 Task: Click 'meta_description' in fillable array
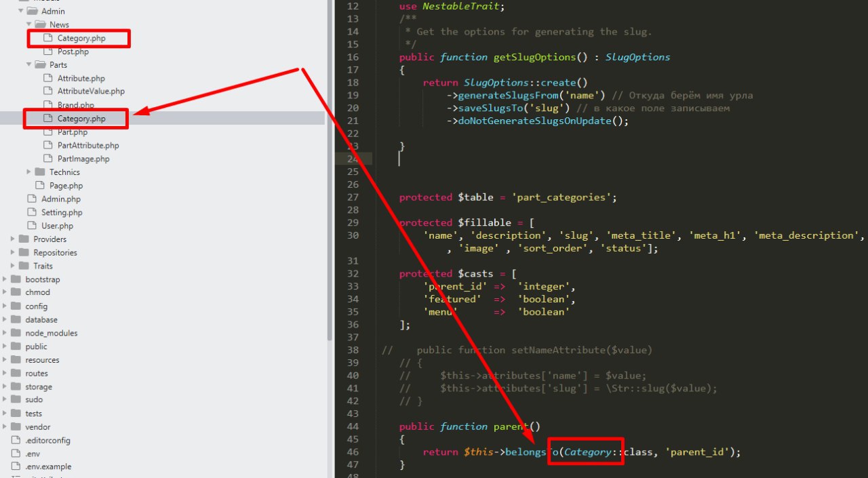pyautogui.click(x=807, y=235)
